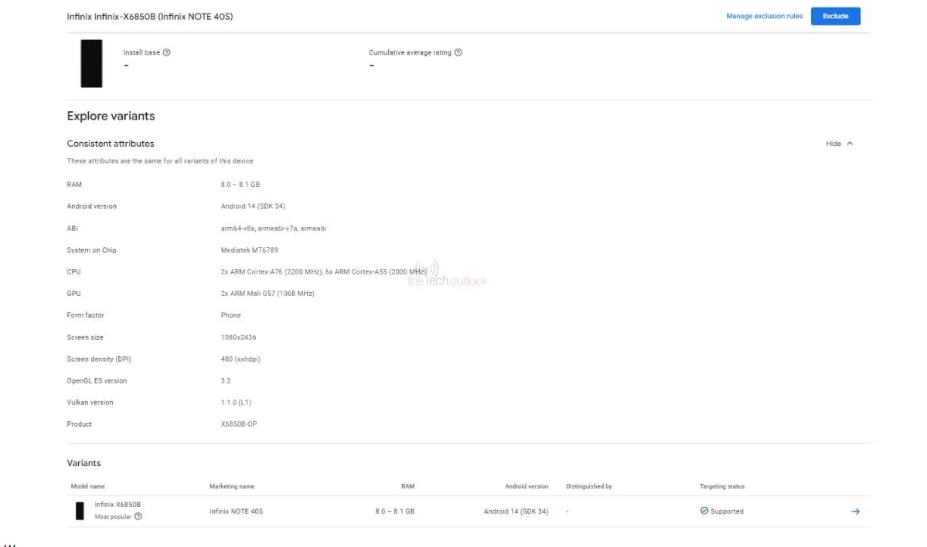Image resolution: width=927 pixels, height=547 pixels.
Task: Click the 1080x2436 screen size value
Action: point(238,337)
